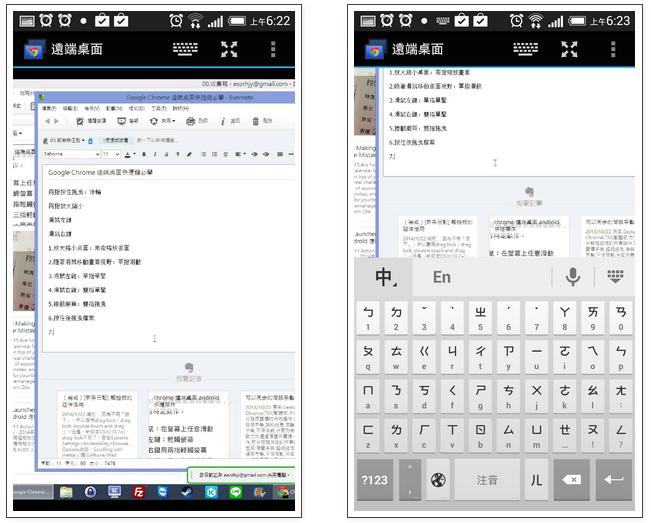Click the Italic formatting icon in Evernote
Image resolution: width=651 pixels, height=523 pixels.
155,154
